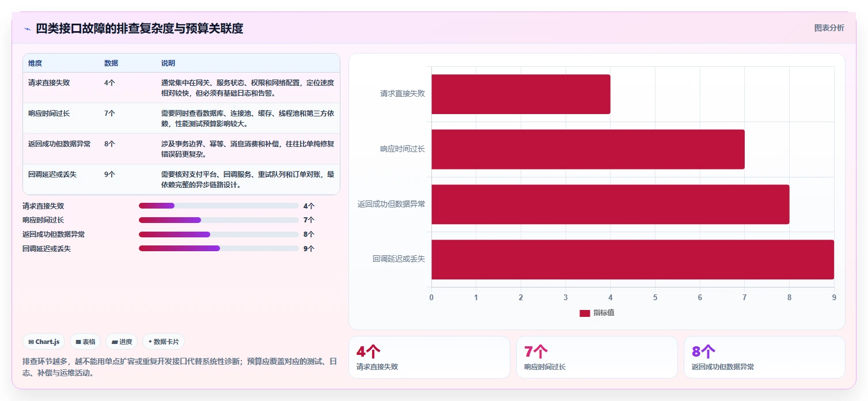Click the 数据 column header
This screenshot has width=868, height=401.
click(111, 63)
